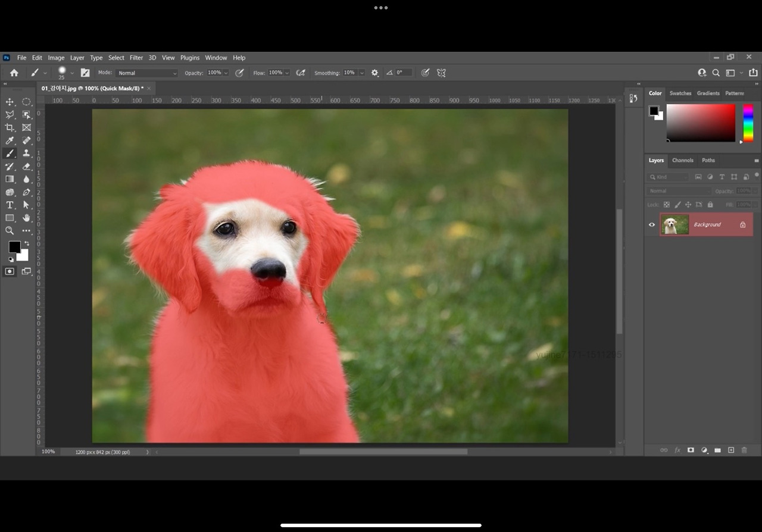Switch to the Channels tab
The height and width of the screenshot is (532, 762).
click(x=682, y=160)
